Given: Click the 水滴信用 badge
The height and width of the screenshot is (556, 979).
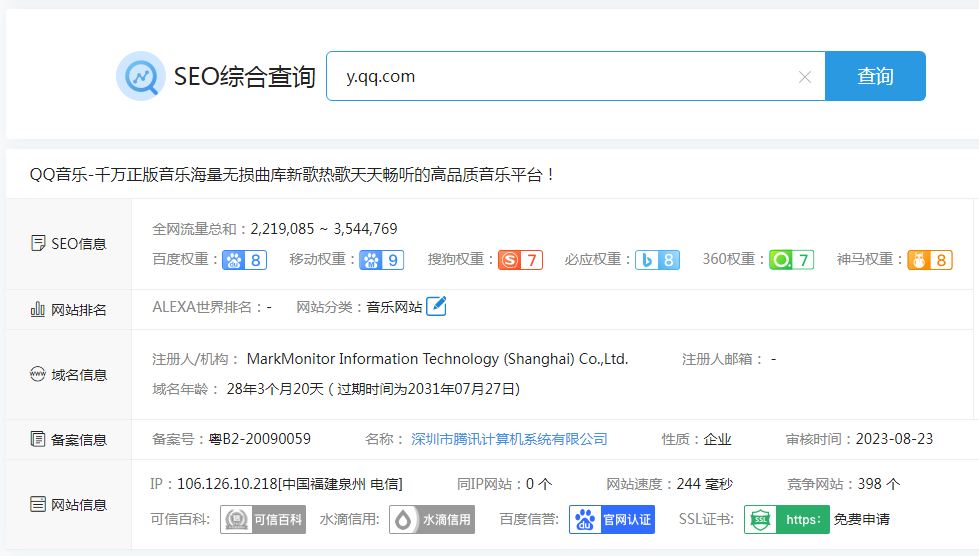Looking at the screenshot, I should 432,519.
